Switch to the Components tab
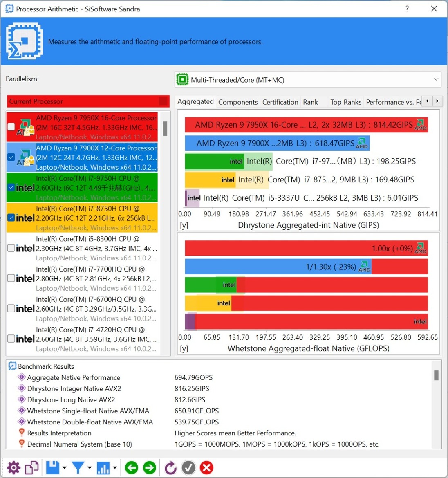448x478 pixels. tap(238, 102)
